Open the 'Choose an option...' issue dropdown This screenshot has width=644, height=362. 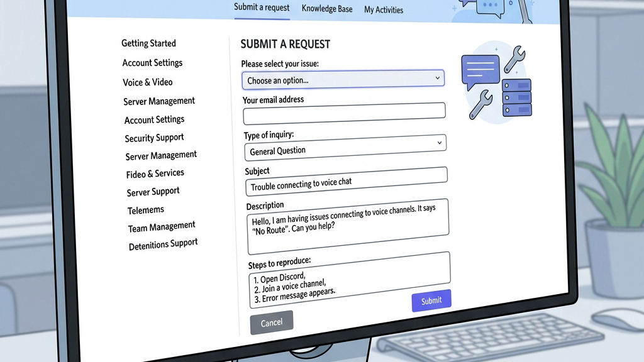coord(343,79)
